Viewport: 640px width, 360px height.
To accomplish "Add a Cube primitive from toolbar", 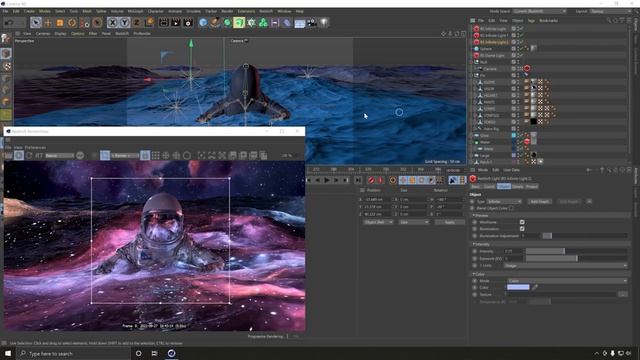I will (x=203, y=23).
